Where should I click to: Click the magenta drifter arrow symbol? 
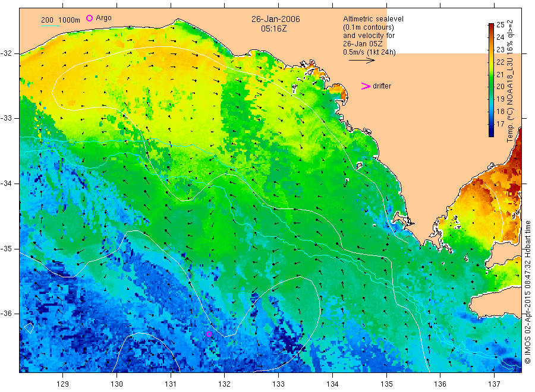pos(366,86)
